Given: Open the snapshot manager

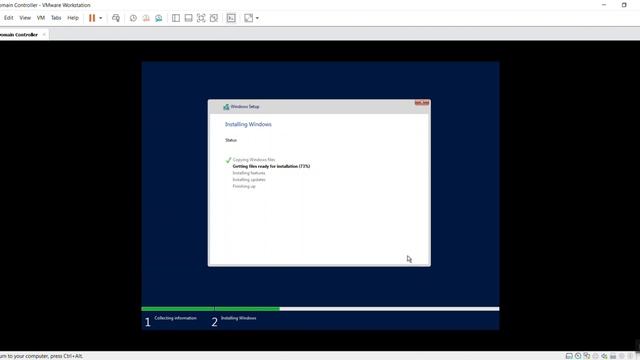Looking at the screenshot, I should coord(159,18).
